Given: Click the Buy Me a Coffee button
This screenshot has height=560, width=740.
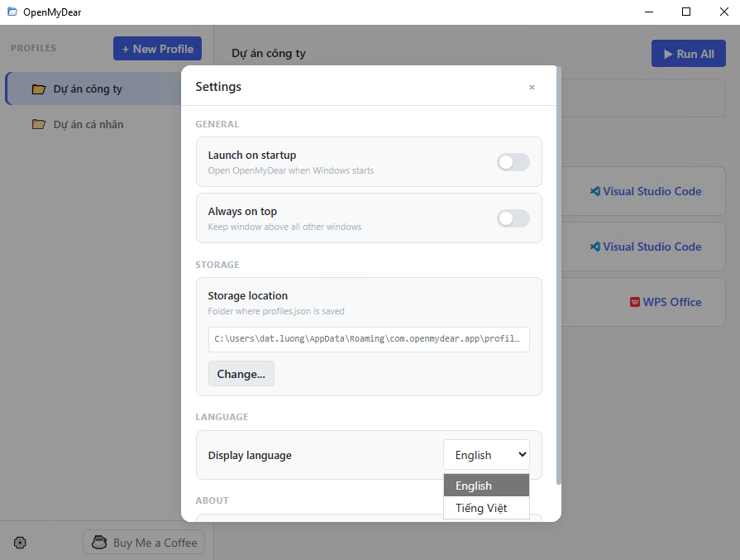Looking at the screenshot, I should tap(144, 542).
